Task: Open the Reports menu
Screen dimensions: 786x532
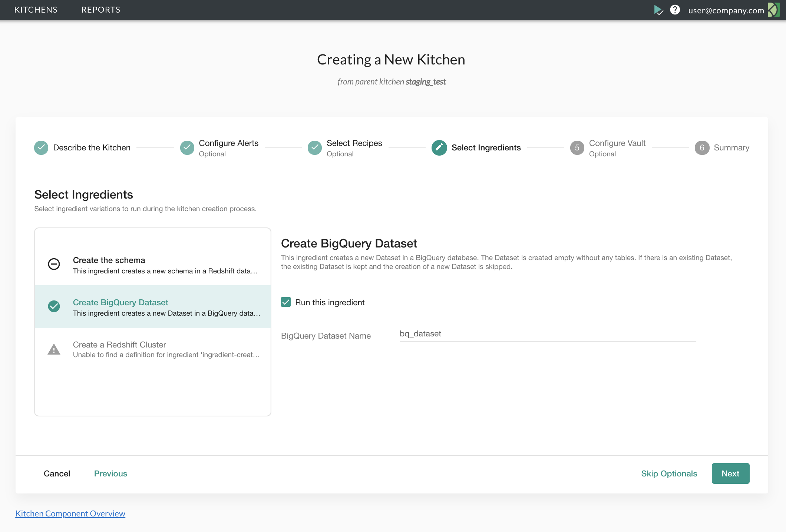Action: click(x=101, y=10)
